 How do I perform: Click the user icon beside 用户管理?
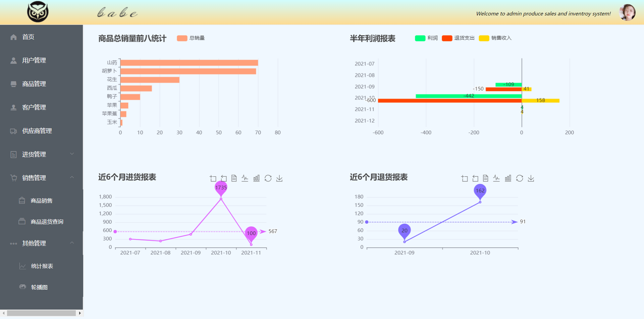(13, 60)
